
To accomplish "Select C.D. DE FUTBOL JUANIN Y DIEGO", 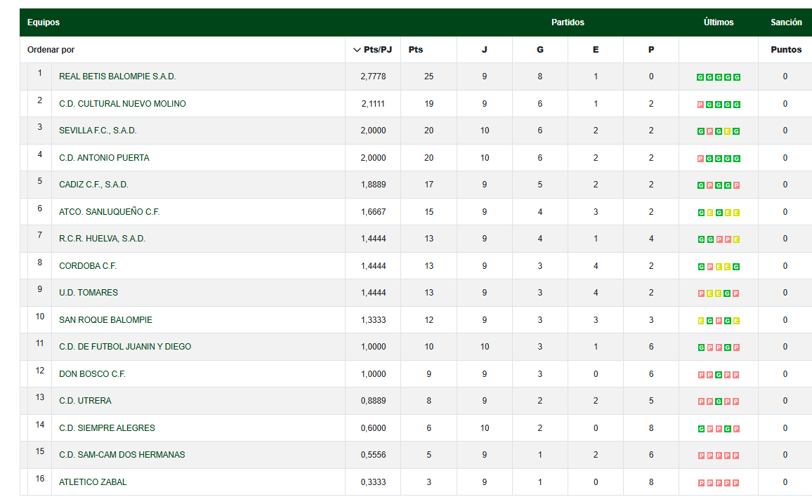I will coord(125,347).
